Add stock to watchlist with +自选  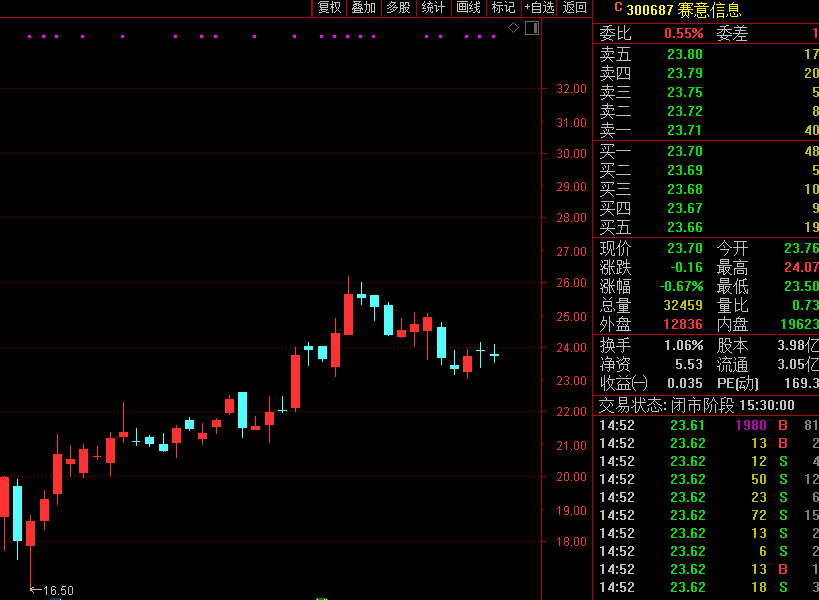tap(539, 8)
